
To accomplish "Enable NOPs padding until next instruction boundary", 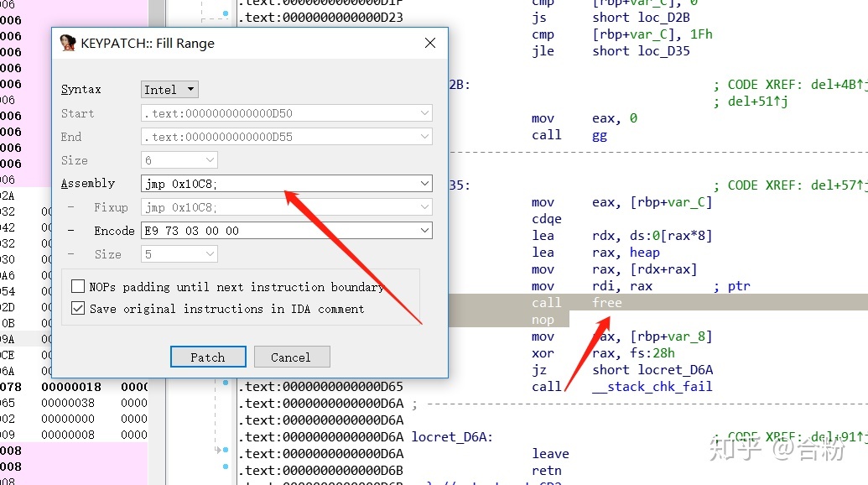I will [x=77, y=286].
